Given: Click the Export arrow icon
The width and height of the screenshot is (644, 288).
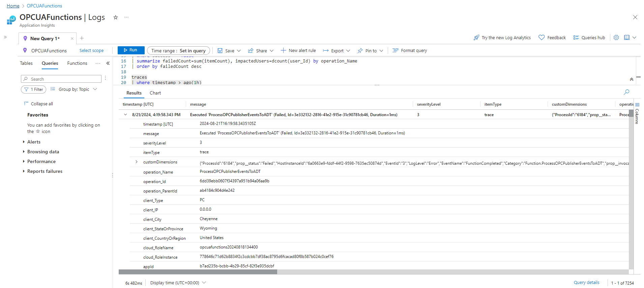Looking at the screenshot, I should pyautogui.click(x=326, y=51).
